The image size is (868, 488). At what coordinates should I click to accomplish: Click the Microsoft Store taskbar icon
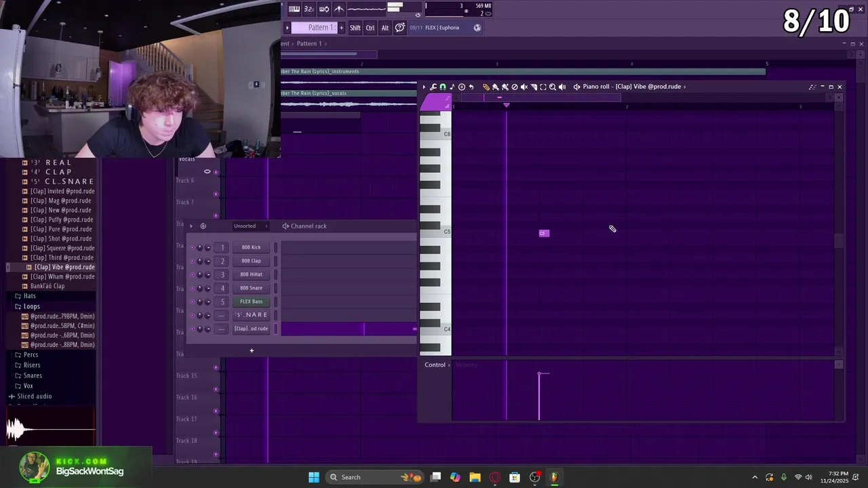click(x=515, y=477)
